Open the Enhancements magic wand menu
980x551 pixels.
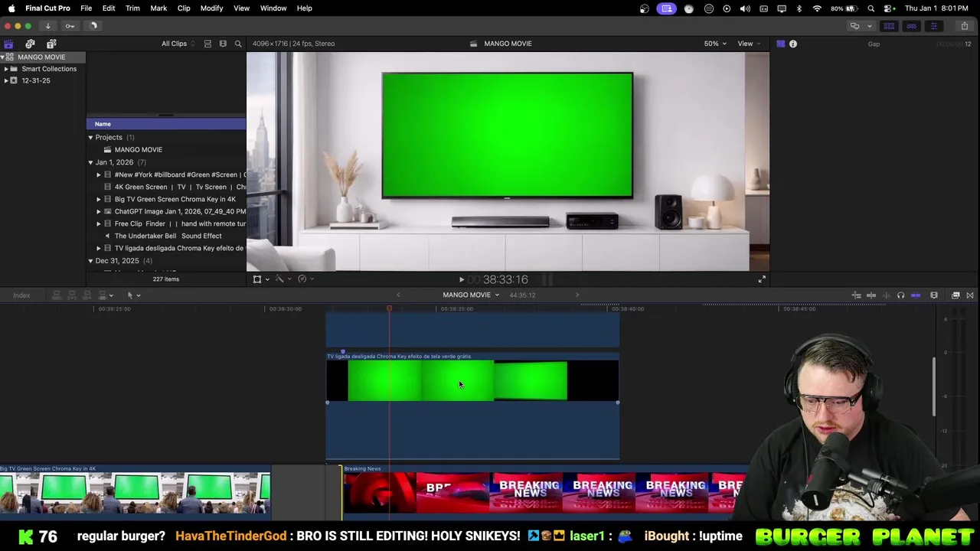(x=283, y=279)
